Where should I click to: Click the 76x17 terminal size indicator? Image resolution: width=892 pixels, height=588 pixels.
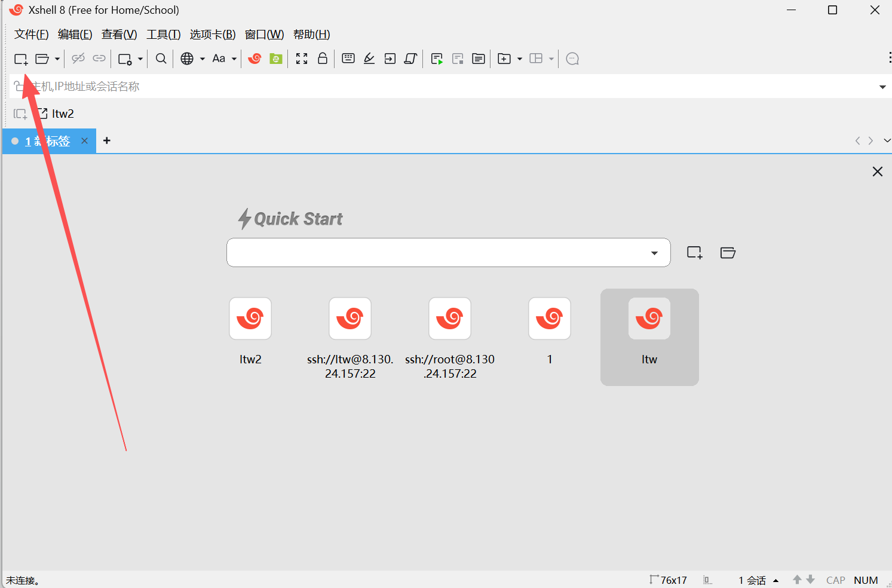pos(668,580)
